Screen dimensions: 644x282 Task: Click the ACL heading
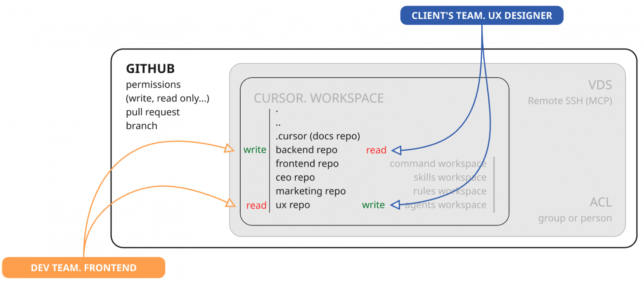[601, 202]
